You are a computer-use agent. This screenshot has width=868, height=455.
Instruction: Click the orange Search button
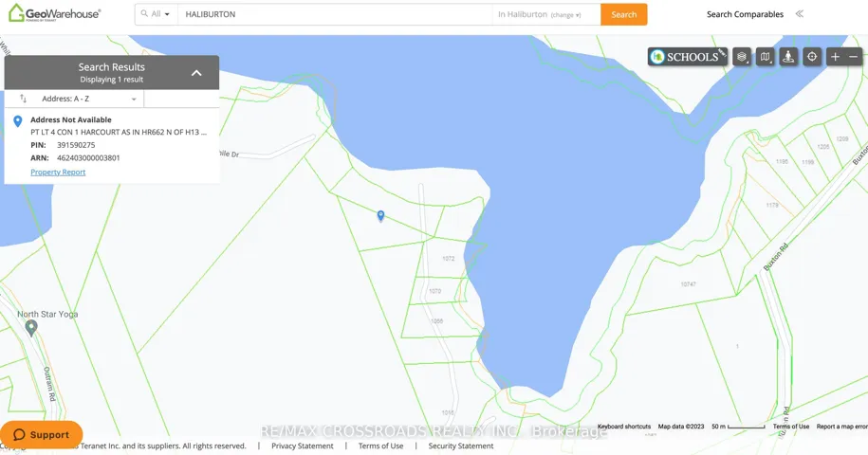pyautogui.click(x=624, y=14)
